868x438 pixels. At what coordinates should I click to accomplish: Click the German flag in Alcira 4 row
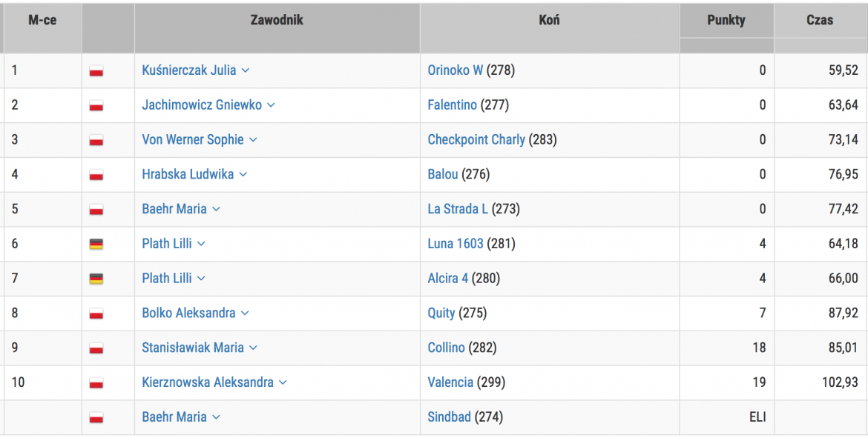point(96,279)
